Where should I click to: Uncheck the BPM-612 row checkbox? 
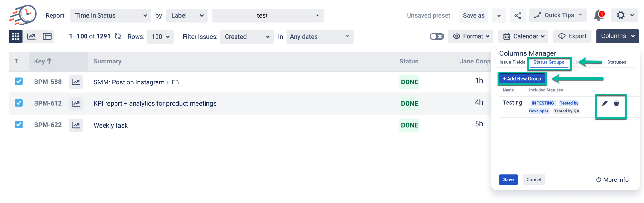pyautogui.click(x=19, y=103)
